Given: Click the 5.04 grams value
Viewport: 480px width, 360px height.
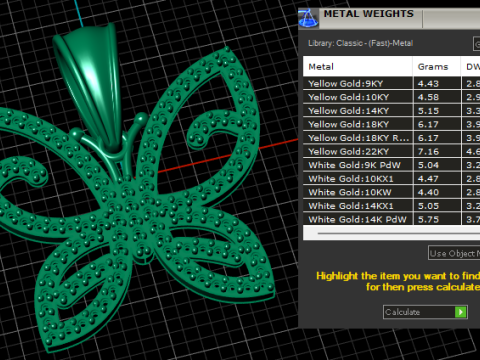Looking at the screenshot, I should click(428, 165).
